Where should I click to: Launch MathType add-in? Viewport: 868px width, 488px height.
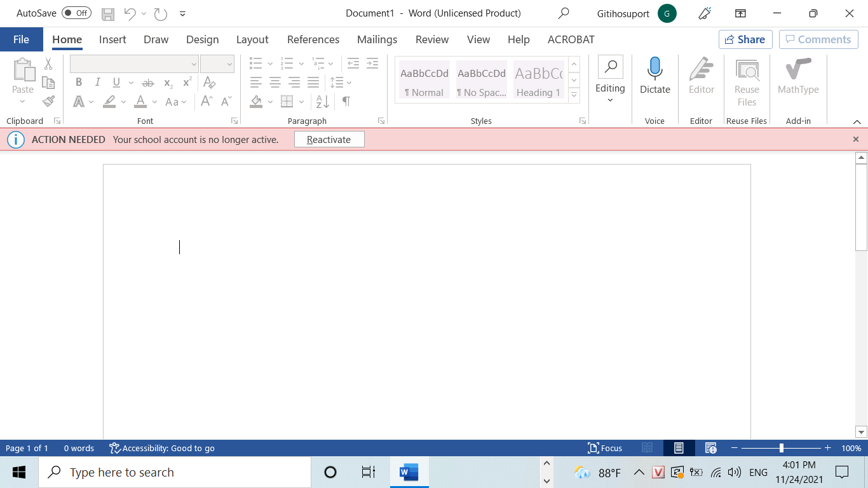click(x=798, y=76)
